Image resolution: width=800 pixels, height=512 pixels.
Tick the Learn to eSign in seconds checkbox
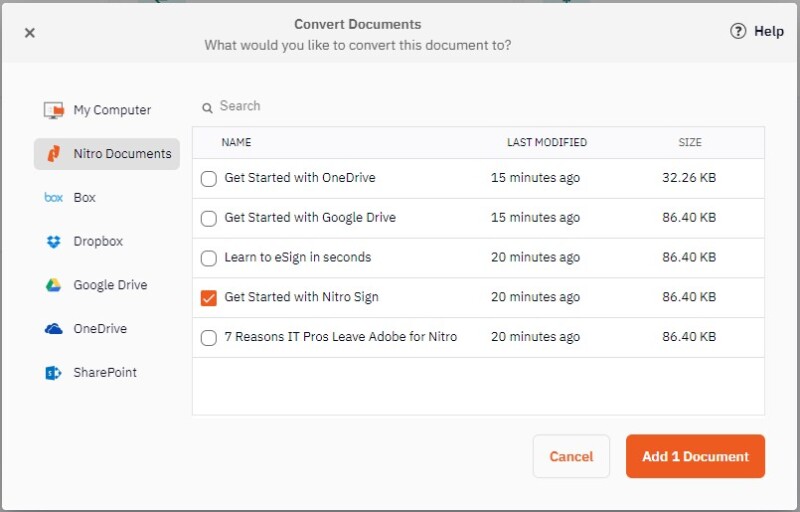pos(209,258)
